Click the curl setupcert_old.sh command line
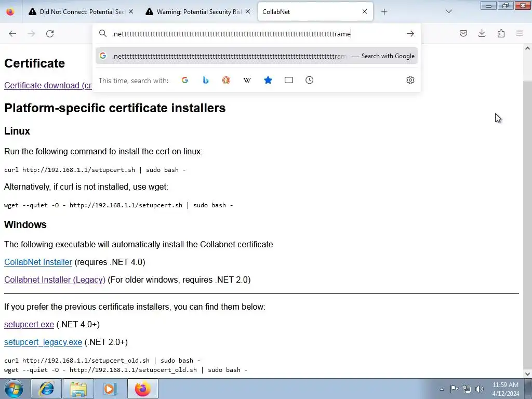This screenshot has height=399, width=532. (102, 361)
